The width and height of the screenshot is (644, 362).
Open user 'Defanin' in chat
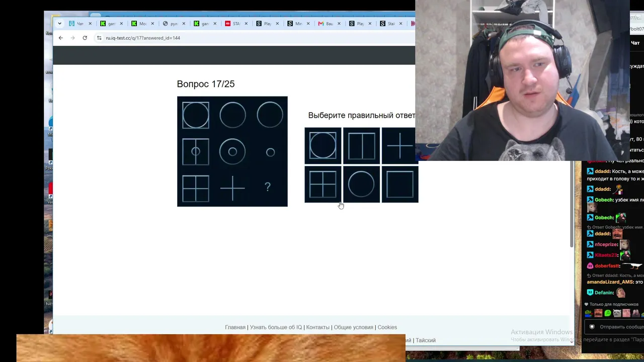[x=604, y=293]
